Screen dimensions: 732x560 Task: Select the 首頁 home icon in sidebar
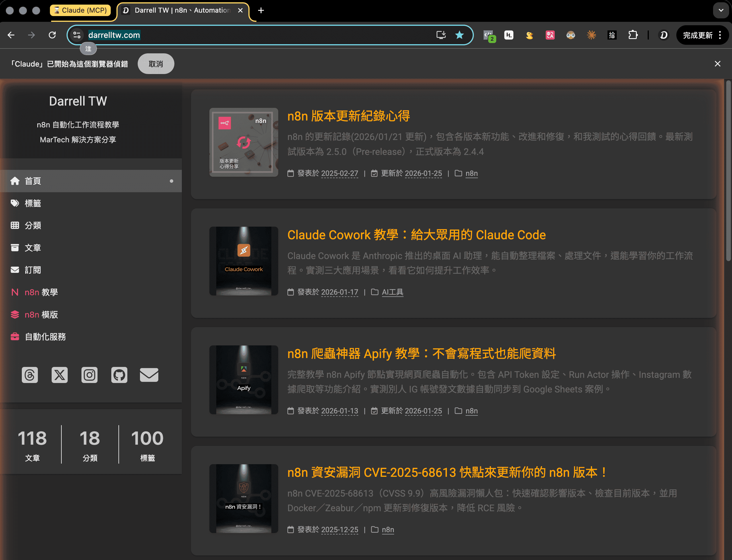[15, 181]
